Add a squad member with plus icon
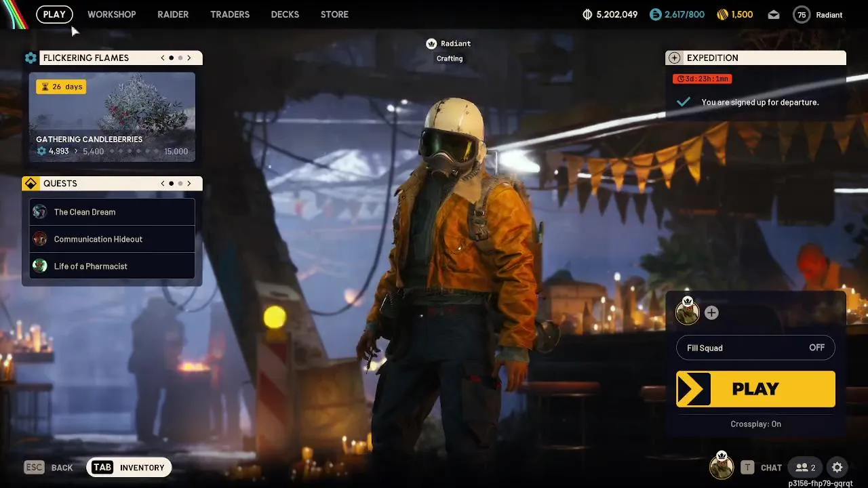This screenshot has width=868, height=488. click(x=711, y=312)
